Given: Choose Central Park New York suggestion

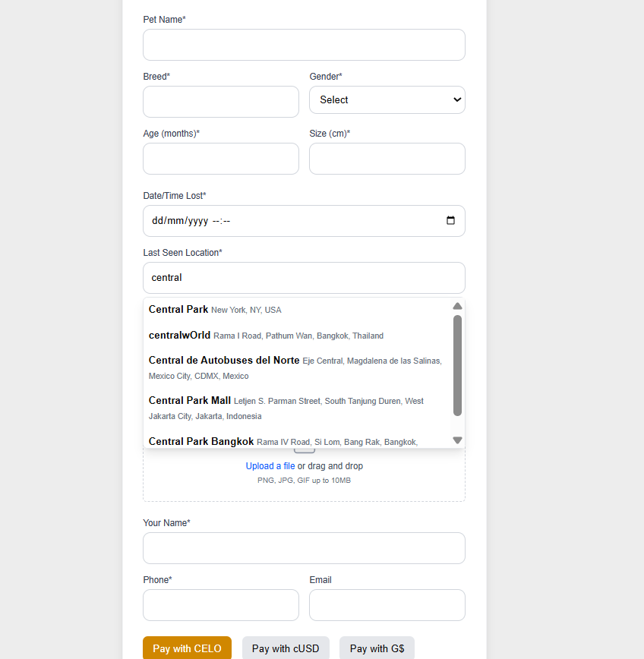Looking at the screenshot, I should (215, 310).
